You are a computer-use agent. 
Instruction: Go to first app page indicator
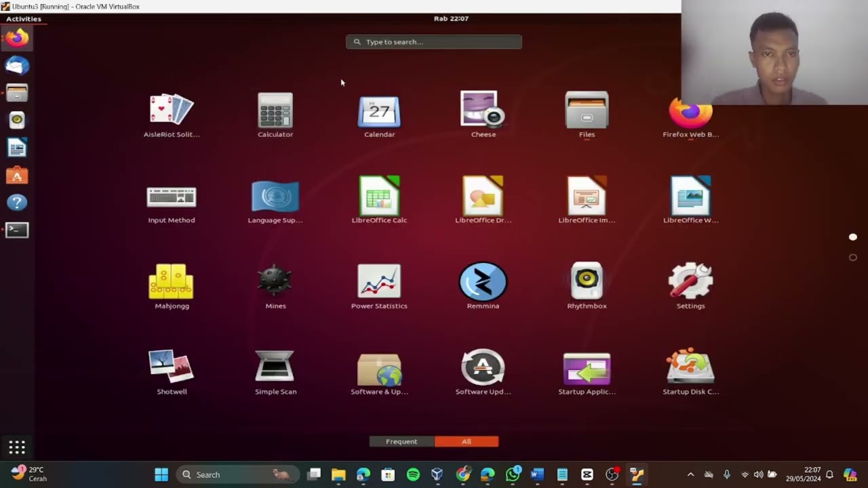[853, 237]
